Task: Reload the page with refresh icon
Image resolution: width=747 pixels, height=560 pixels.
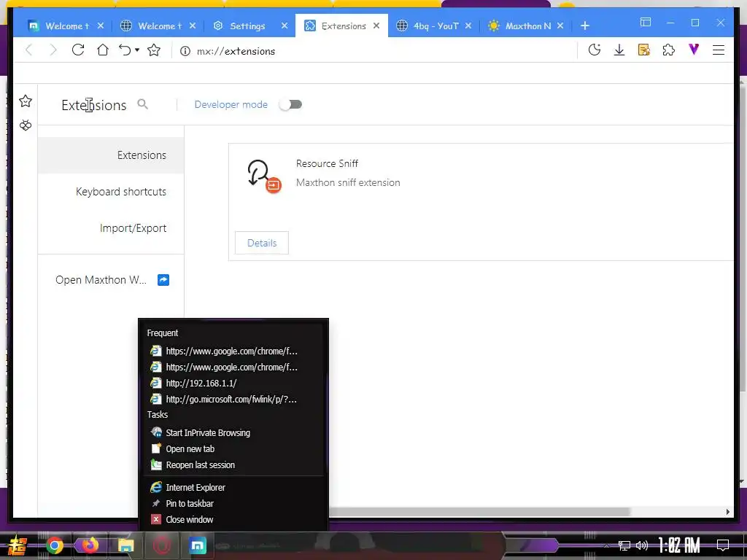Action: pyautogui.click(x=78, y=50)
